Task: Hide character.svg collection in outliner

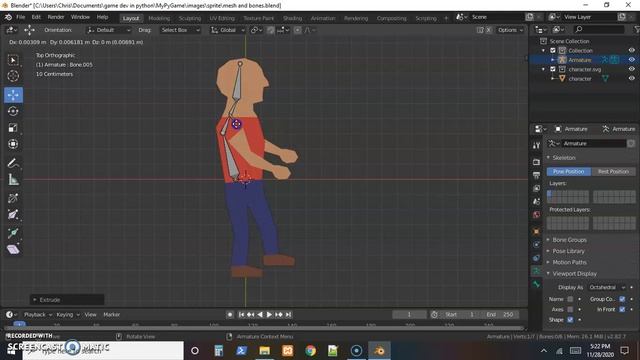Action: click(x=631, y=69)
